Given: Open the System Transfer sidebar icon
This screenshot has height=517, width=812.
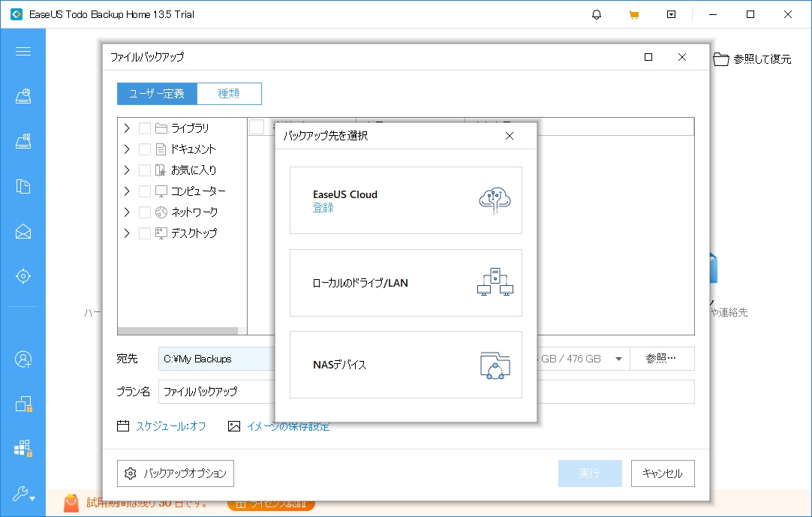Looking at the screenshot, I should (23, 449).
